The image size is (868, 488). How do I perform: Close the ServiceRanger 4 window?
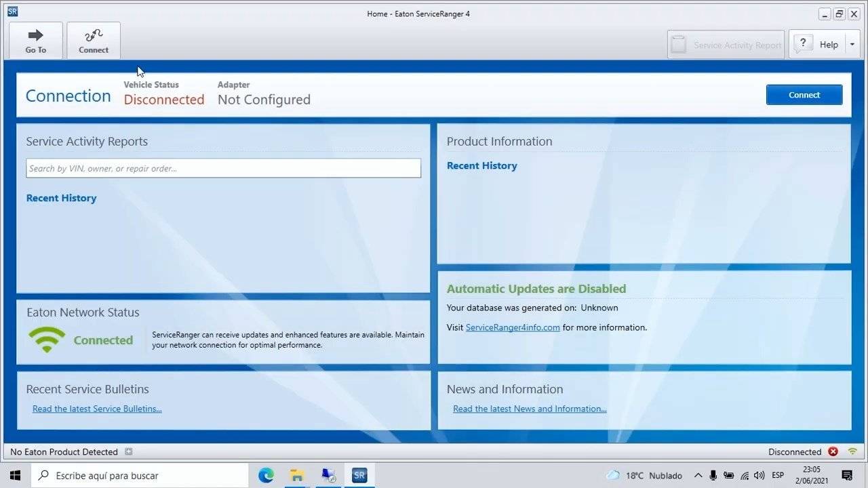tap(854, 14)
